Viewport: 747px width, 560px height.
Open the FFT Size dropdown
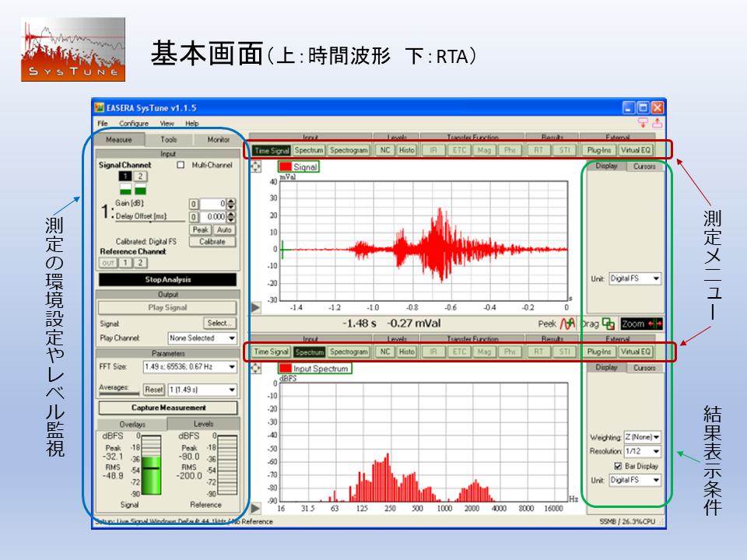coord(190,366)
